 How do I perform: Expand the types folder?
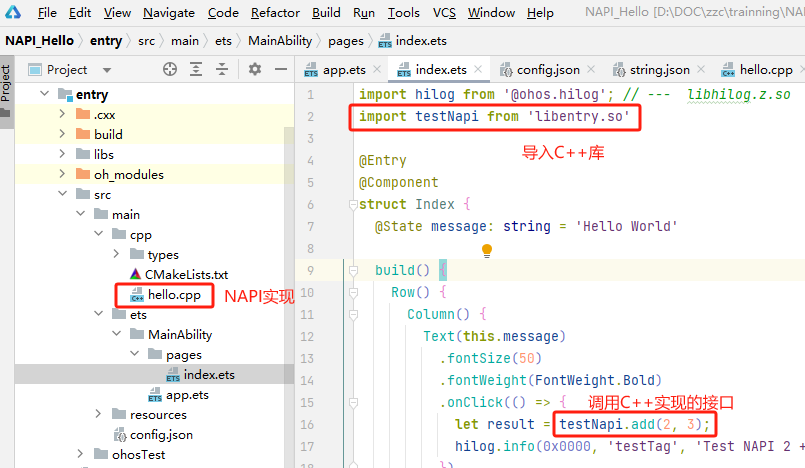pos(116,254)
